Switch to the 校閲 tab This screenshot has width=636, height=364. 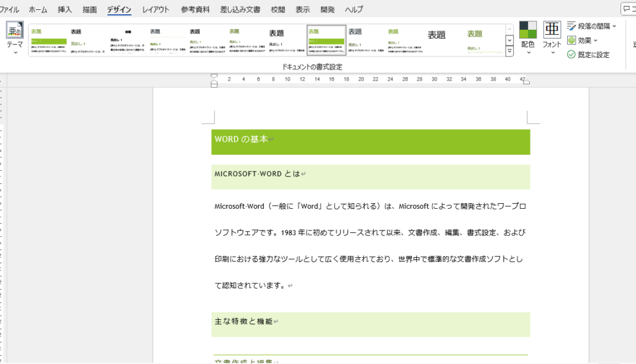[278, 9]
